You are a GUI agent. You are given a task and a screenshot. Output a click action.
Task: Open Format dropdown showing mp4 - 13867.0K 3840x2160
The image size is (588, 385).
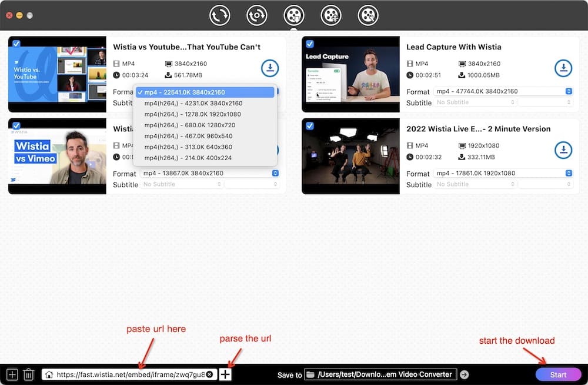tap(210, 173)
